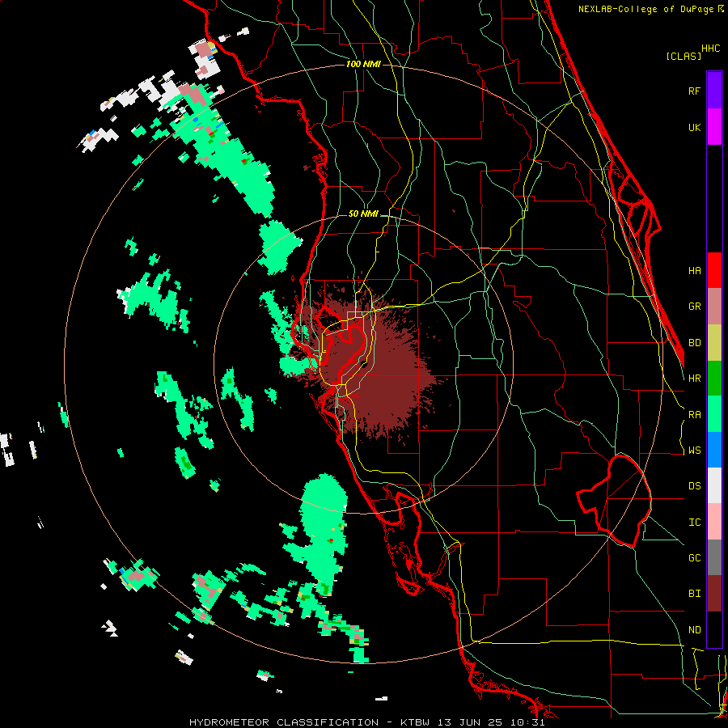Click the RF purple legend swatch
Screen dimensions: 728x728
click(x=714, y=91)
